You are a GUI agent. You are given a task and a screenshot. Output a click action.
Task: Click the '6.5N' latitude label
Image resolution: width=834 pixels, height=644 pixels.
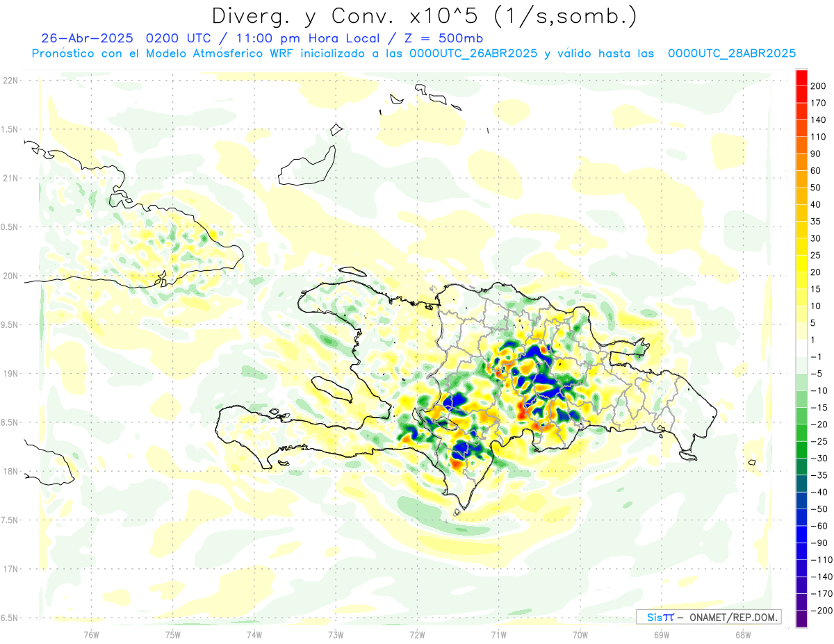(9, 618)
